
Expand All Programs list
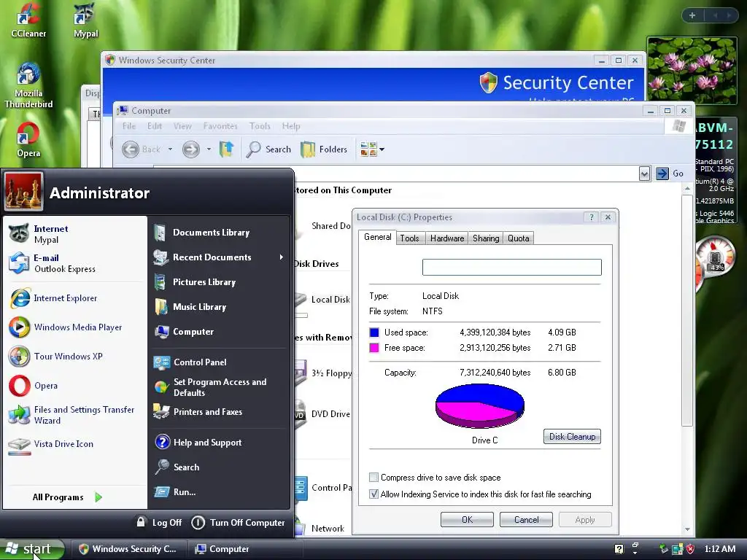pos(67,497)
